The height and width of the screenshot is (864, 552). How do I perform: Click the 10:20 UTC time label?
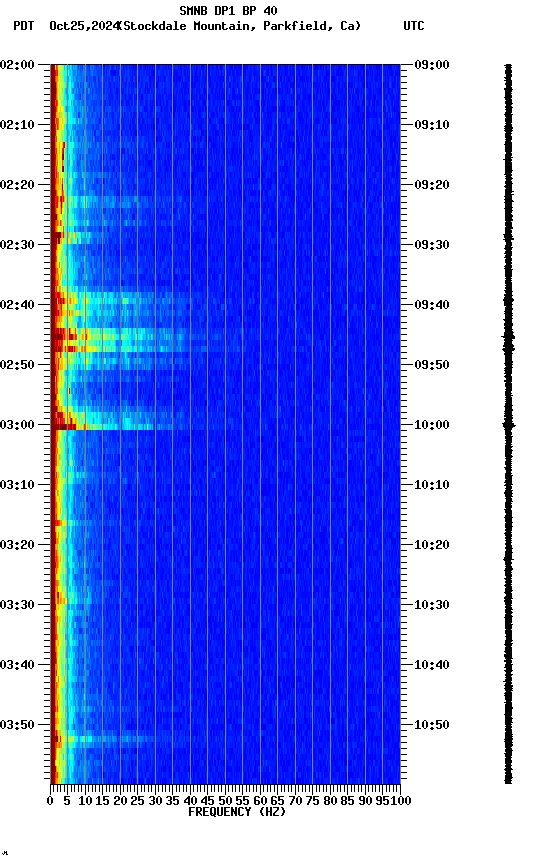tap(432, 545)
